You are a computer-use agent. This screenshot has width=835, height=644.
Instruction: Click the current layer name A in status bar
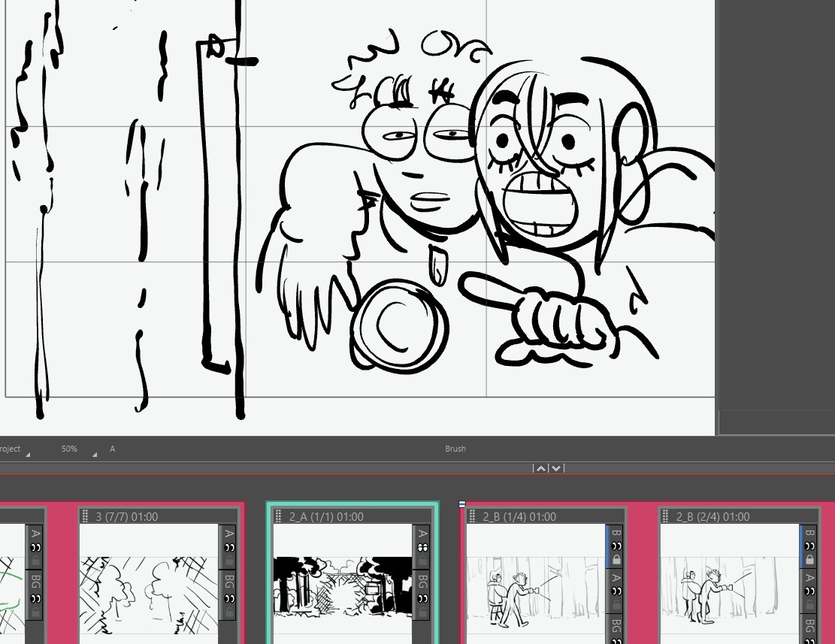[x=113, y=449]
